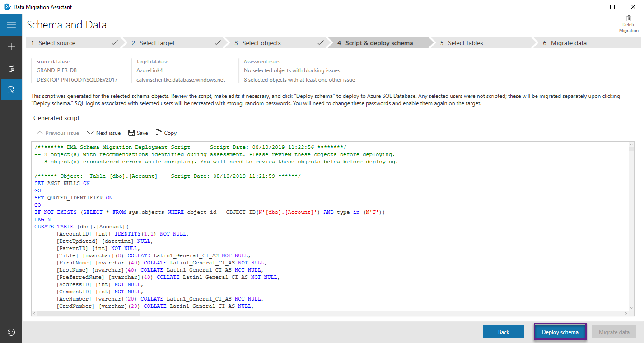Image resolution: width=644 pixels, height=343 pixels.
Task: Jump to Next issue
Action: click(x=104, y=133)
